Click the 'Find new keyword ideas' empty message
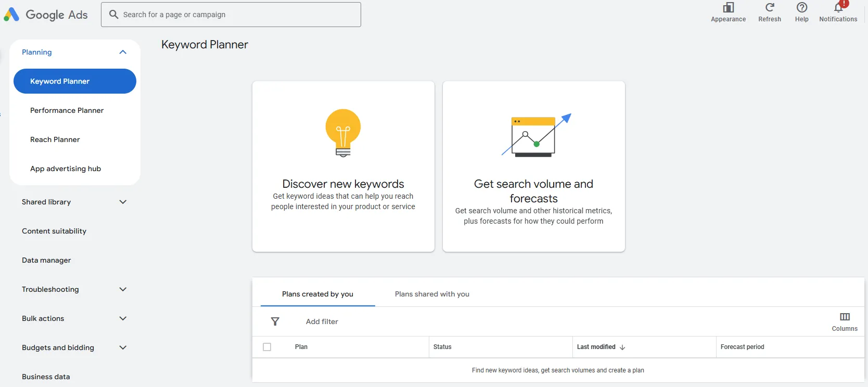Image resolution: width=868 pixels, height=387 pixels. pos(558,370)
